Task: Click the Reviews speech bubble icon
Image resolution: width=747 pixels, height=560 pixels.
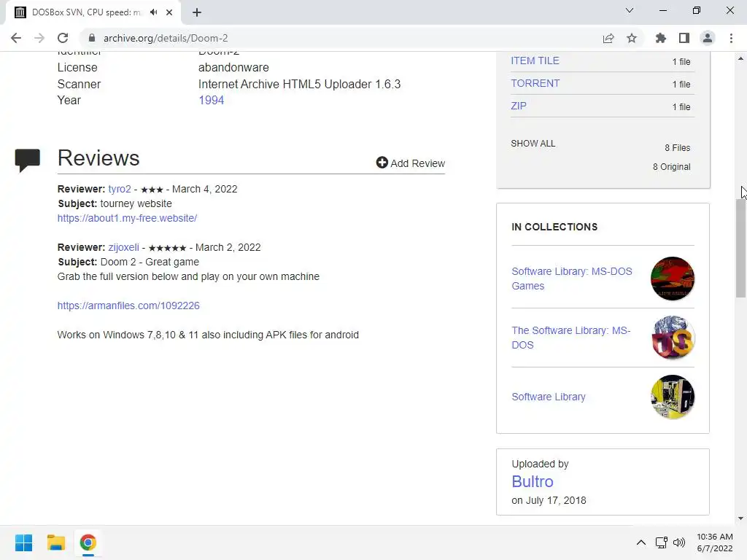Action: click(x=28, y=160)
